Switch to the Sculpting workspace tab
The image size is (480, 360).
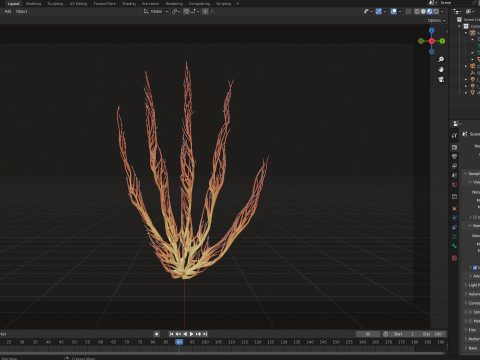tap(55, 4)
